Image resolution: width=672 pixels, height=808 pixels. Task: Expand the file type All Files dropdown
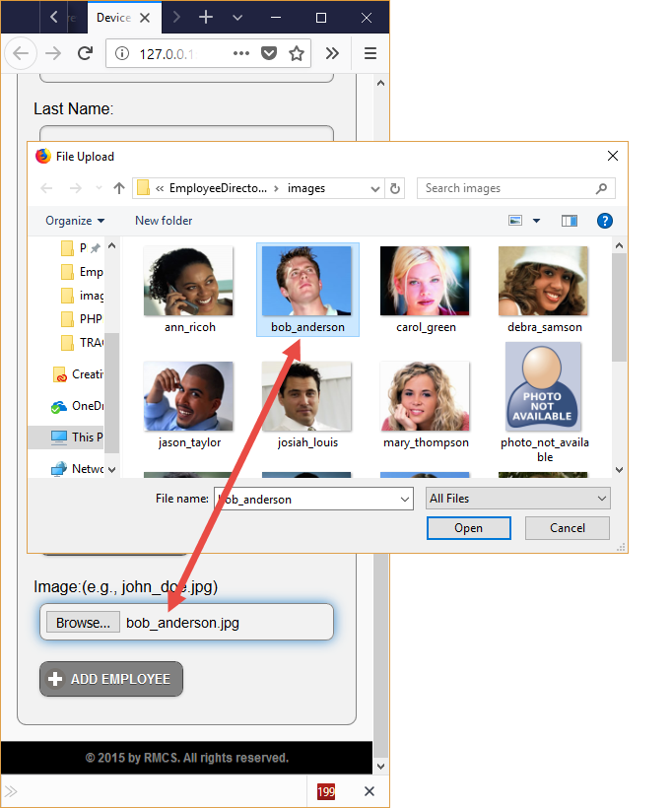(517, 499)
